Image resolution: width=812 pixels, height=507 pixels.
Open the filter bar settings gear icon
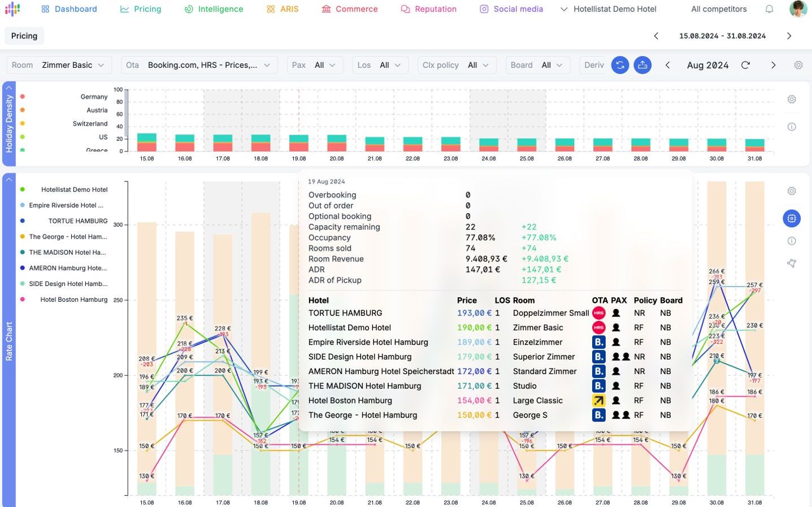[798, 65]
